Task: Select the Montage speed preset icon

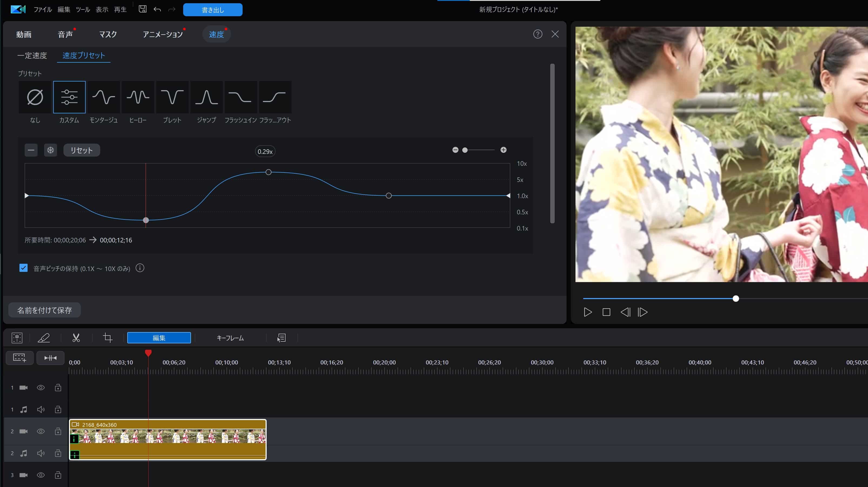Action: tap(103, 97)
